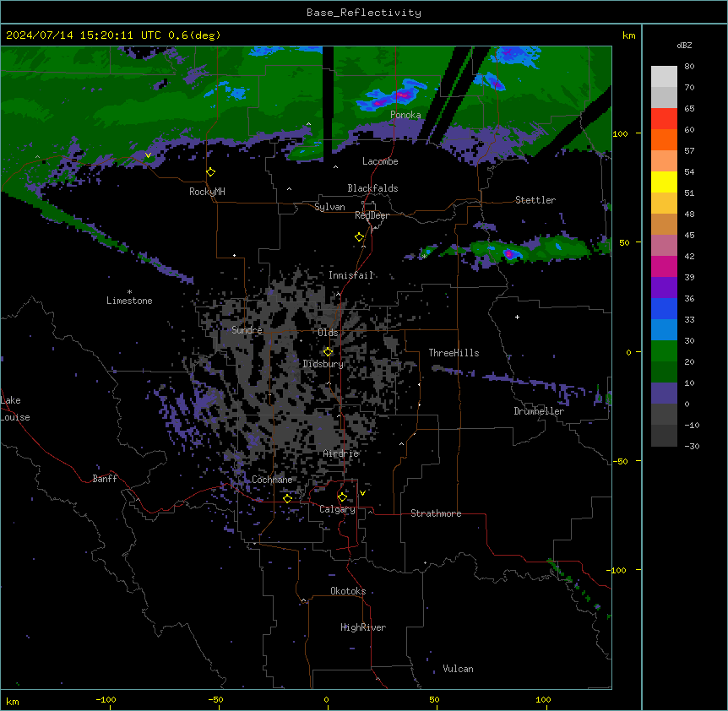Click the Vulcan label
This screenshot has height=711, width=728.
[x=459, y=669]
